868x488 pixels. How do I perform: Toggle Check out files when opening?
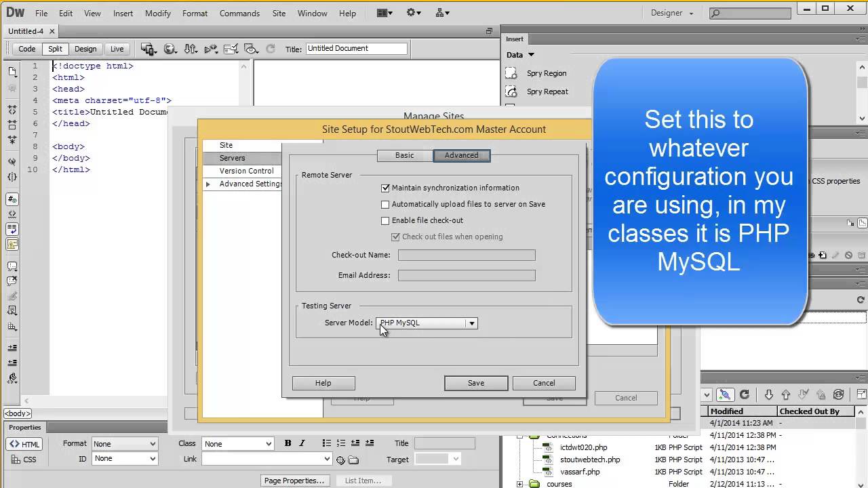click(x=396, y=237)
